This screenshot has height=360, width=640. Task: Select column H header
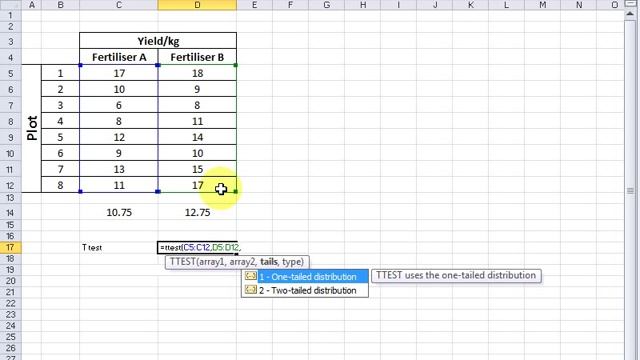[x=362, y=5]
